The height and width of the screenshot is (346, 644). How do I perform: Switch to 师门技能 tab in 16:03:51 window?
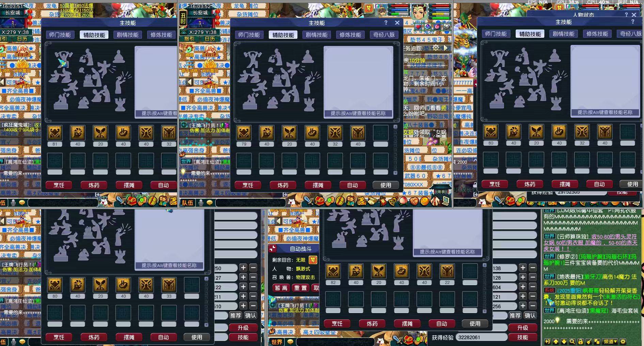(60, 35)
